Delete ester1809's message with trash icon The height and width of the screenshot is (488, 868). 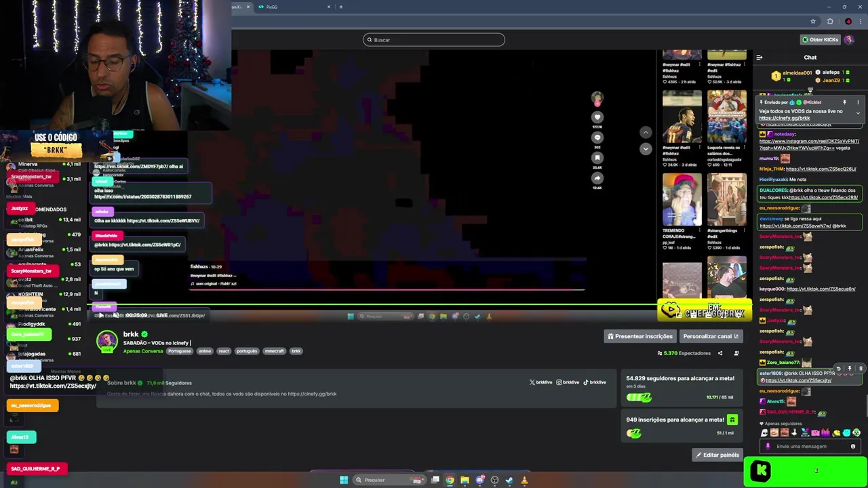pos(861,369)
